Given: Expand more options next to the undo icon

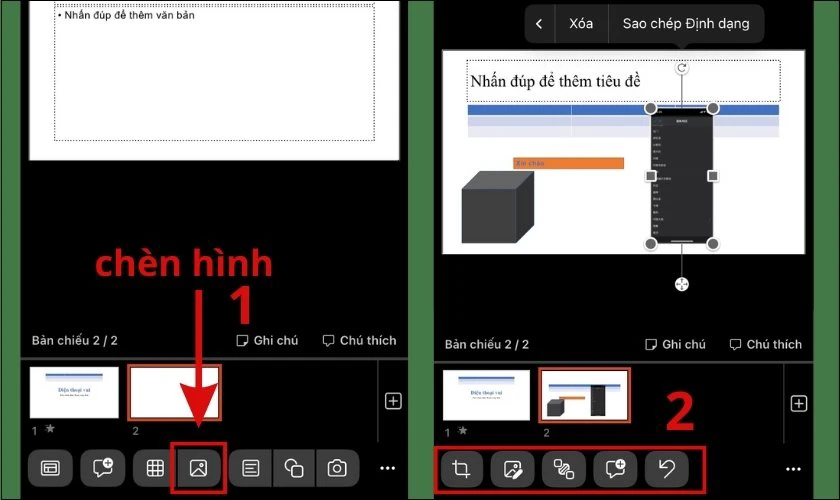Looking at the screenshot, I should click(794, 468).
